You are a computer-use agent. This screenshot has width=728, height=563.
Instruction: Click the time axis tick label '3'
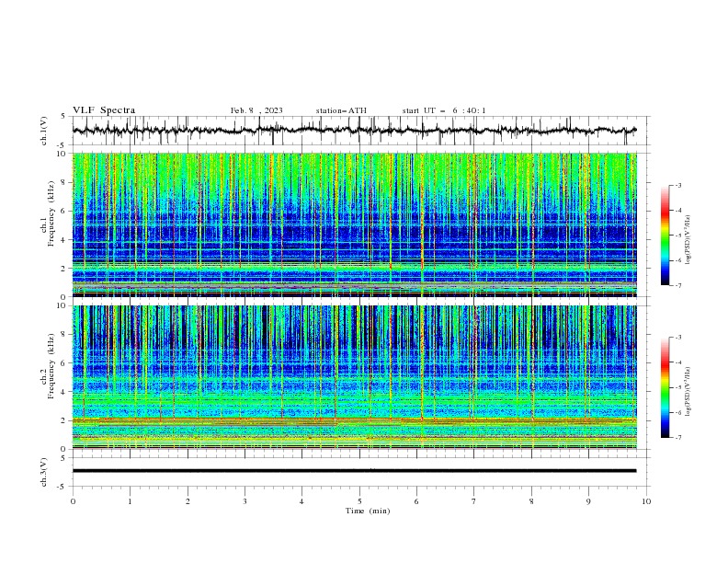(245, 501)
